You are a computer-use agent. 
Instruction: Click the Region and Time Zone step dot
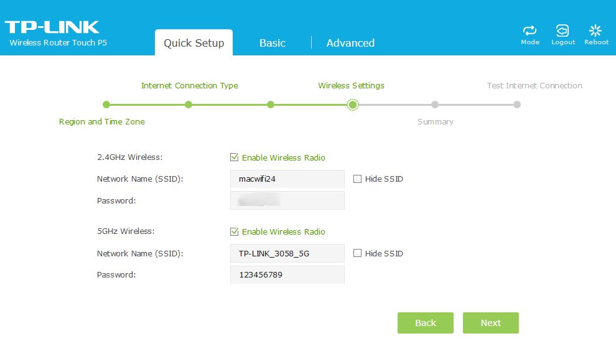pyautogui.click(x=106, y=105)
